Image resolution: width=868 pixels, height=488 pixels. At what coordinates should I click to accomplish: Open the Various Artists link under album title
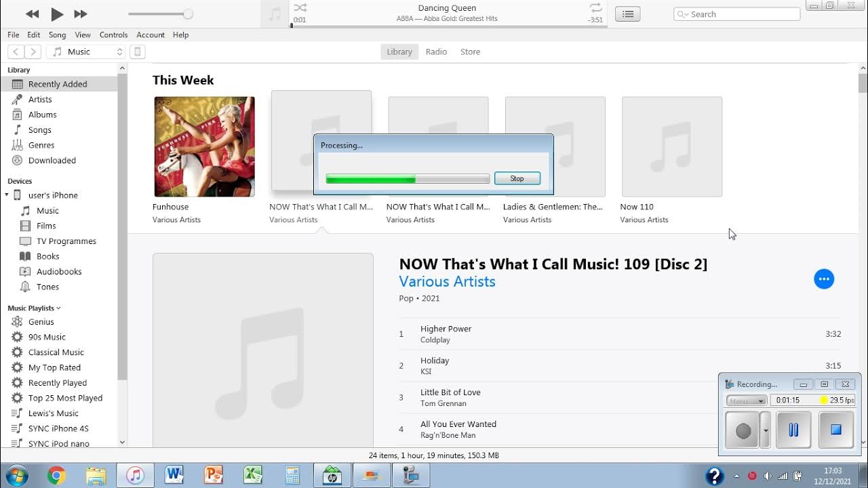tap(447, 281)
